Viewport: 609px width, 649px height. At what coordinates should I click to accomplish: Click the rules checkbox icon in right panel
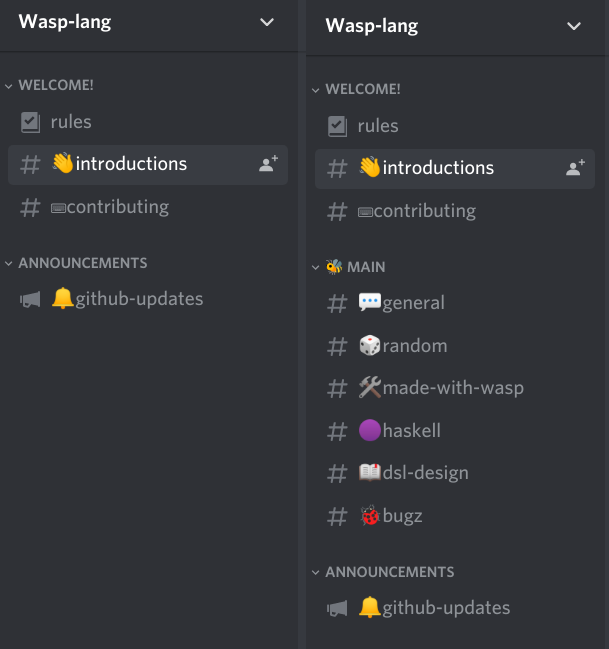(x=337, y=126)
